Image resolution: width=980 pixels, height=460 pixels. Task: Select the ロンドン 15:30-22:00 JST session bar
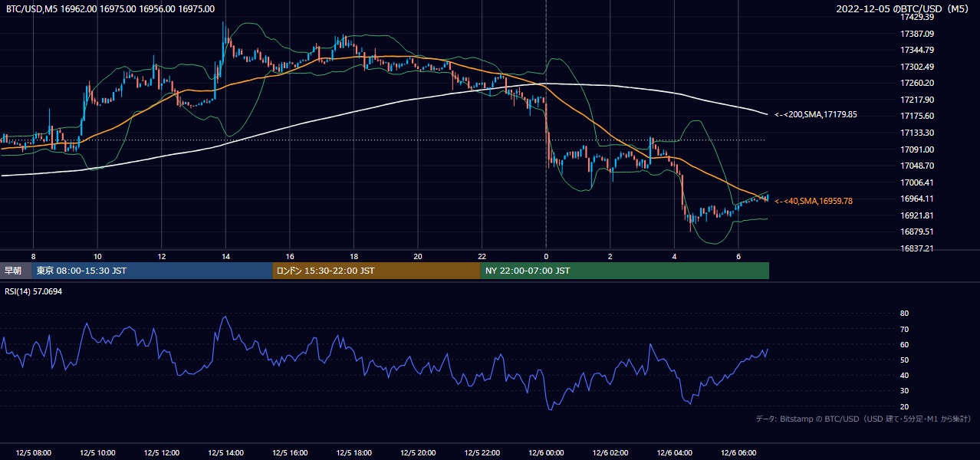coord(377,271)
